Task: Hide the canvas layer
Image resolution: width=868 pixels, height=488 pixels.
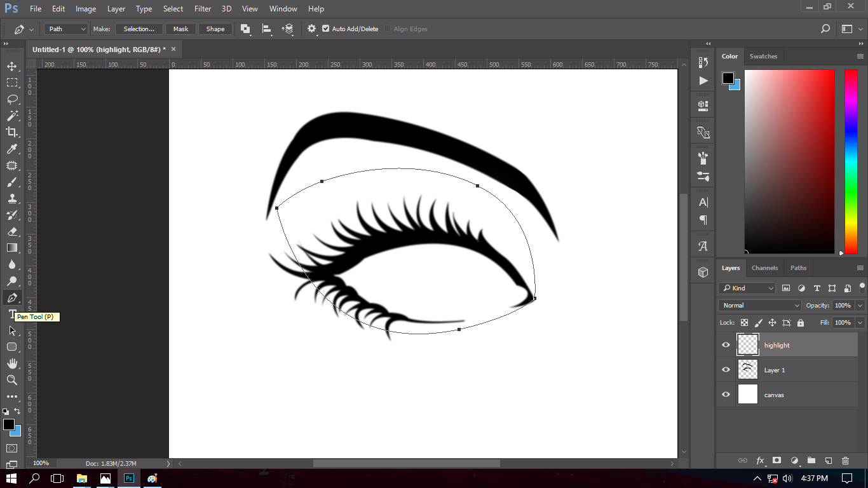Action: [726, 395]
